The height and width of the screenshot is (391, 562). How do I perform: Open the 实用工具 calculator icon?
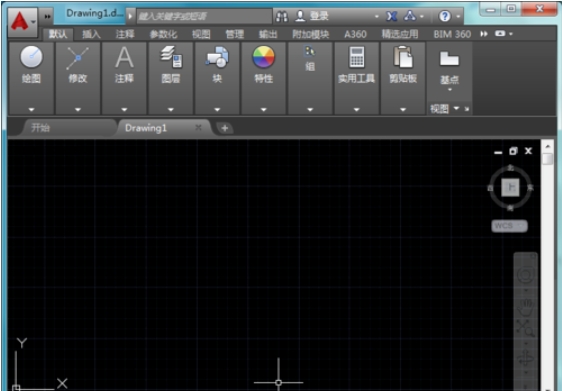[357, 57]
